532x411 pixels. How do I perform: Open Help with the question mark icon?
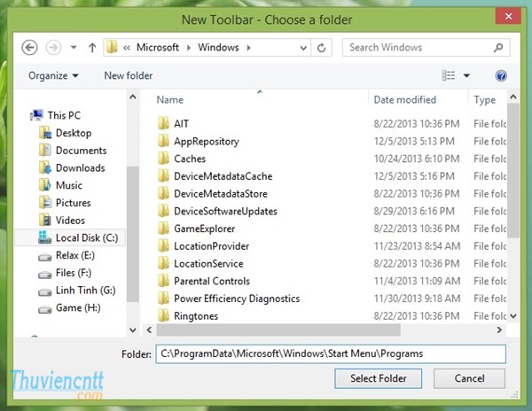[501, 75]
